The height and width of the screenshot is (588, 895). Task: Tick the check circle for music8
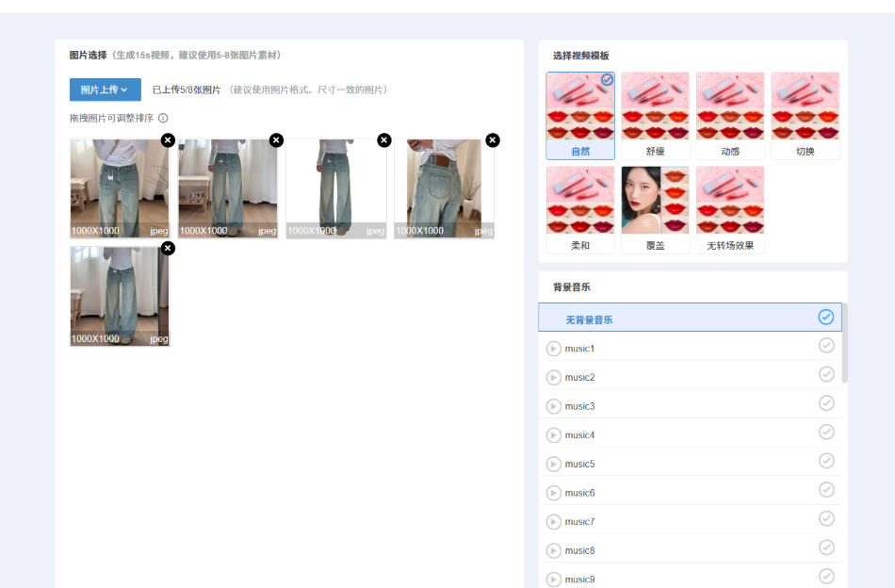click(826, 547)
